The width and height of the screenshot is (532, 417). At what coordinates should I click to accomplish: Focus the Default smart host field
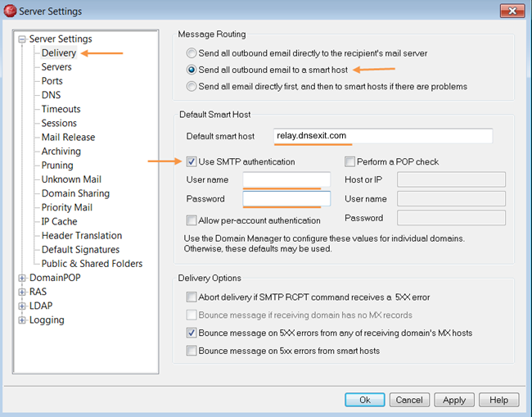[x=383, y=136]
